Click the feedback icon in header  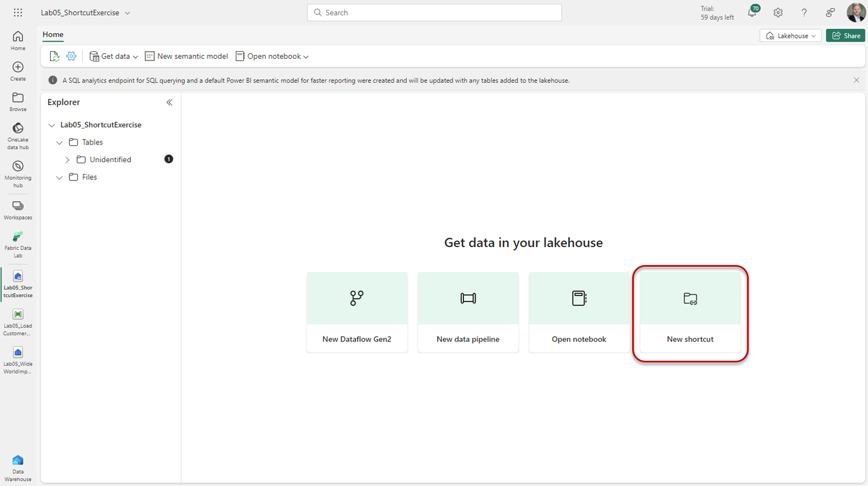coord(830,12)
